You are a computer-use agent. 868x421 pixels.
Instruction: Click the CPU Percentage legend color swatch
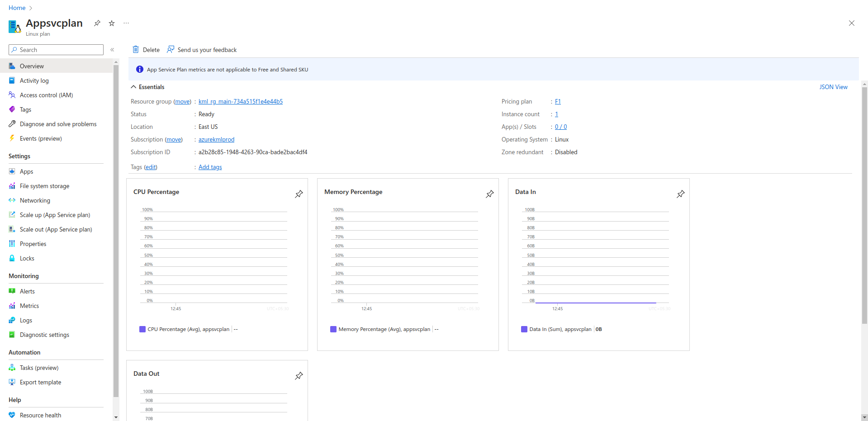point(142,329)
